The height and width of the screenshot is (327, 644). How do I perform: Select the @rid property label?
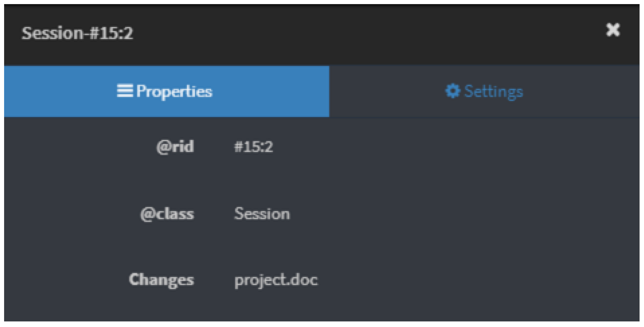tap(175, 146)
